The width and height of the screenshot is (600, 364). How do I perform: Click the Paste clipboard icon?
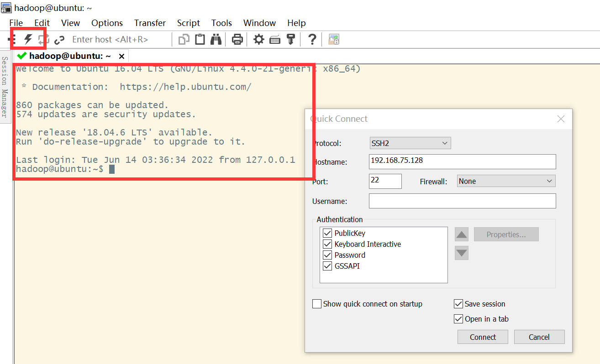coord(200,40)
